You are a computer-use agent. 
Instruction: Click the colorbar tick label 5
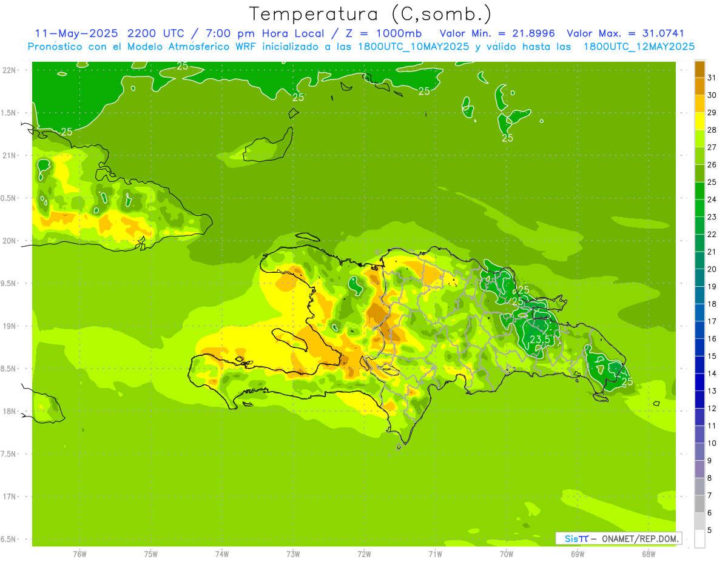click(x=710, y=530)
